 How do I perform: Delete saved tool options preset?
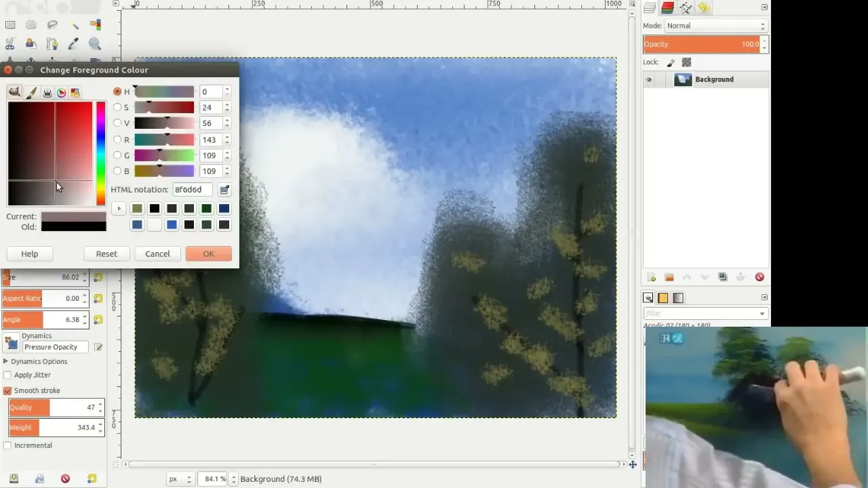65,479
